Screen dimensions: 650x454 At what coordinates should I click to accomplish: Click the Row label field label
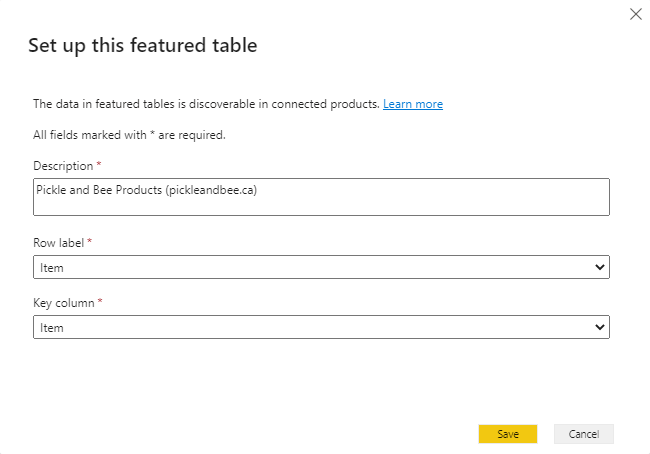coord(58,243)
